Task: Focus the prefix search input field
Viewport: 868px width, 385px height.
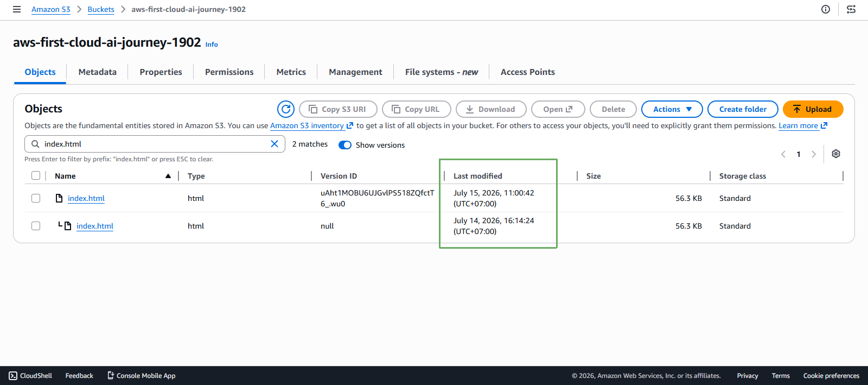Action: 155,144
